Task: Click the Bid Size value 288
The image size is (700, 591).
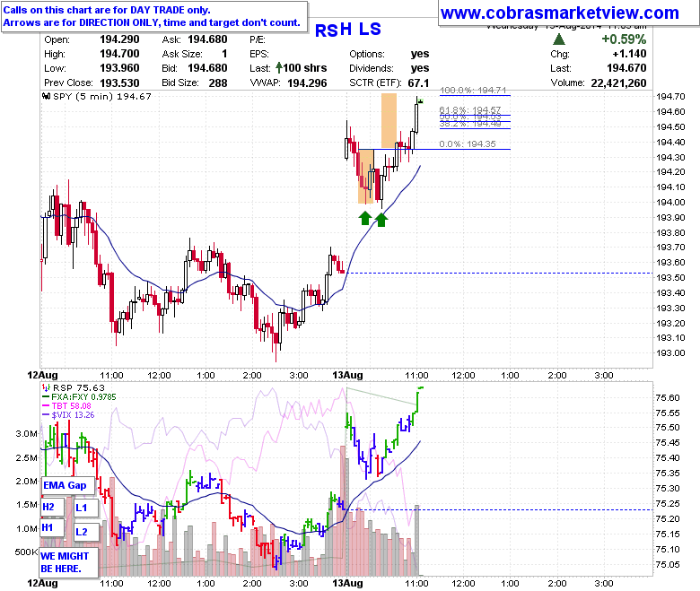Action: (x=218, y=83)
